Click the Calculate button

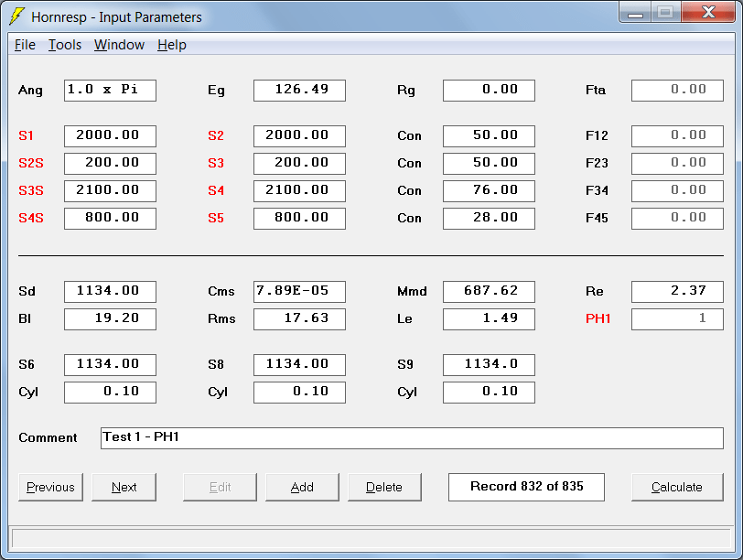[677, 487]
